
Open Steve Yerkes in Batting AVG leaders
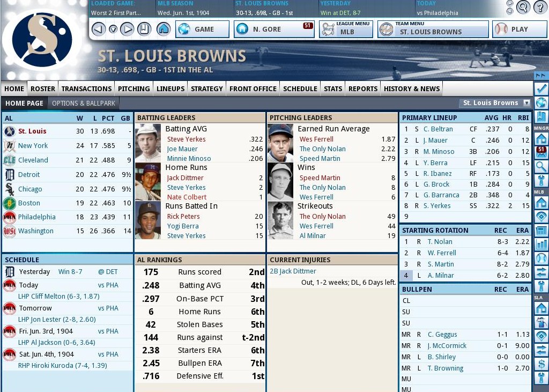(x=186, y=139)
